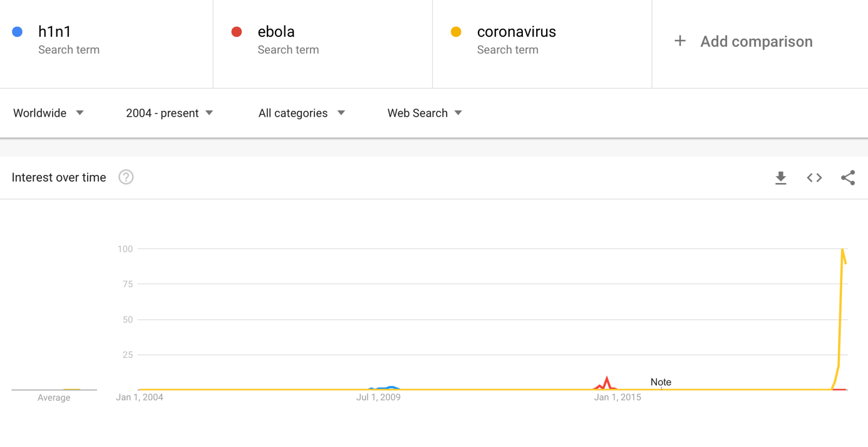The image size is (868, 447).
Task: Share the Interest over time chart
Action: click(848, 178)
